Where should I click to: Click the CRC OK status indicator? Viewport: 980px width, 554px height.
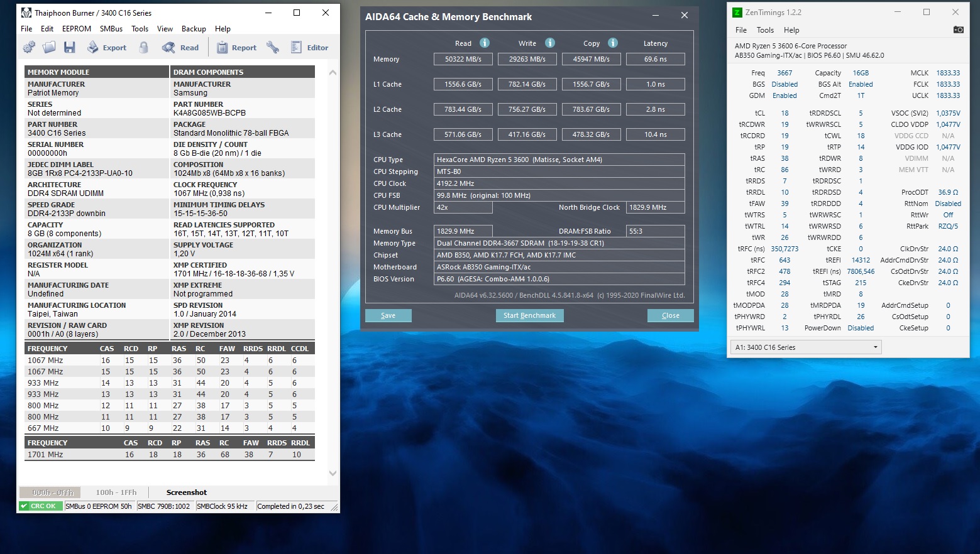pos(40,506)
